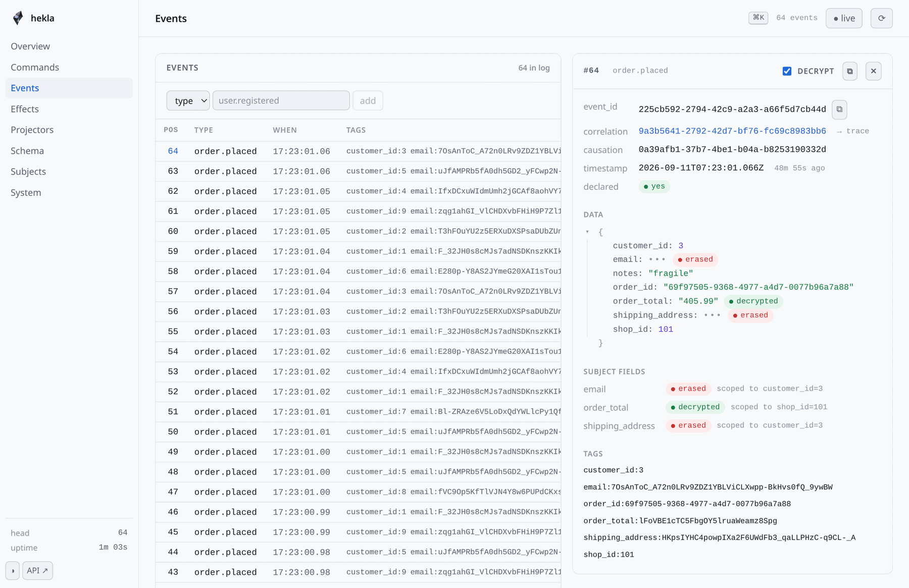Click the shipping_address erased badge in DATA
The height and width of the screenshot is (588, 909).
750,315
